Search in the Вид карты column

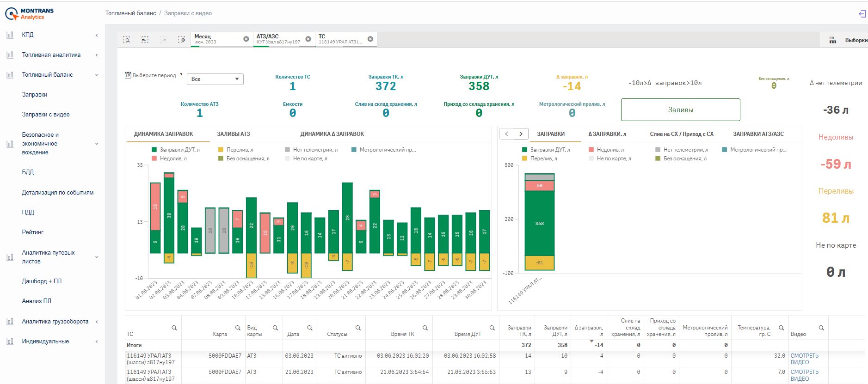point(275,328)
